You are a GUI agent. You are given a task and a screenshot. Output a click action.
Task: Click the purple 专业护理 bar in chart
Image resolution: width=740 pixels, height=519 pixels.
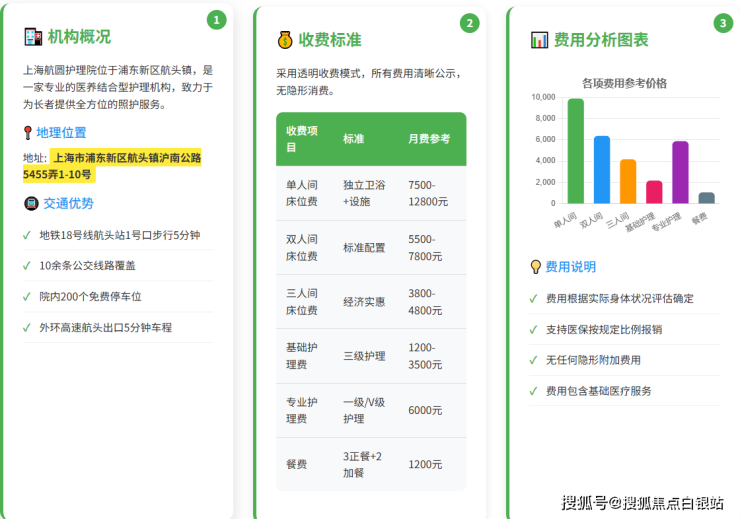point(680,172)
